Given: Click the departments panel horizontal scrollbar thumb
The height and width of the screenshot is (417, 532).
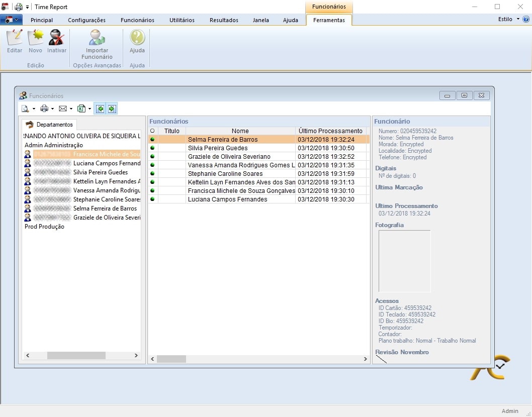Looking at the screenshot, I should (x=76, y=355).
